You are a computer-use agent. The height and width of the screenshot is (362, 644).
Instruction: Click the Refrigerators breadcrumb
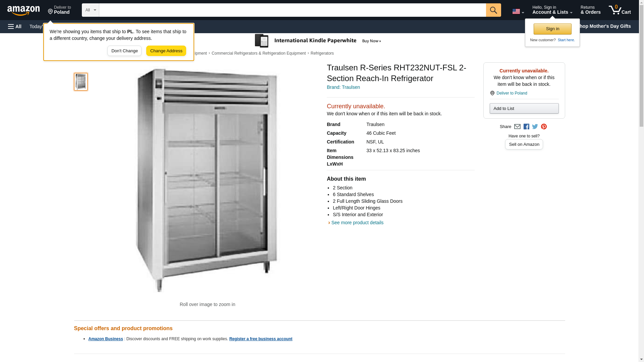click(x=322, y=53)
